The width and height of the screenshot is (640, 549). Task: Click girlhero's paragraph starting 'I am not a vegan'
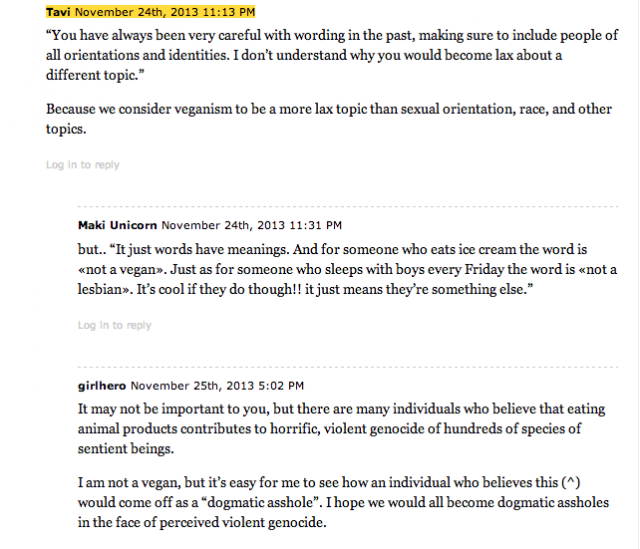click(x=343, y=502)
